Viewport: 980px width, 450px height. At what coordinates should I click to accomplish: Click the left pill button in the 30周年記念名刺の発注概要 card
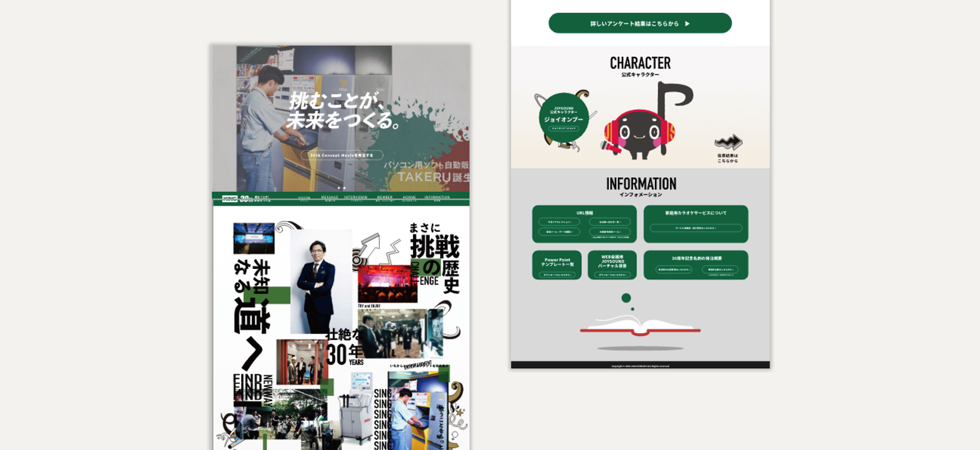(673, 269)
